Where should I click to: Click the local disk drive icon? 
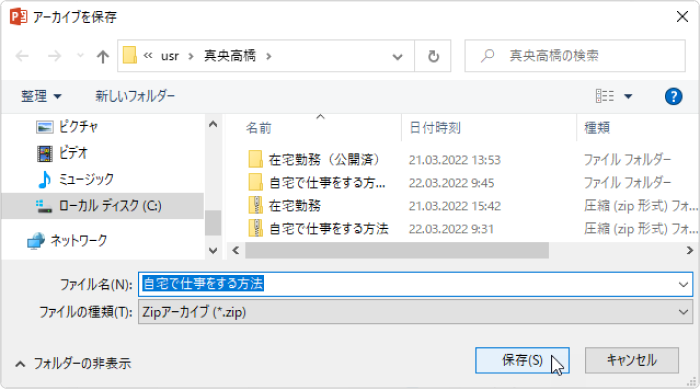[44, 206]
